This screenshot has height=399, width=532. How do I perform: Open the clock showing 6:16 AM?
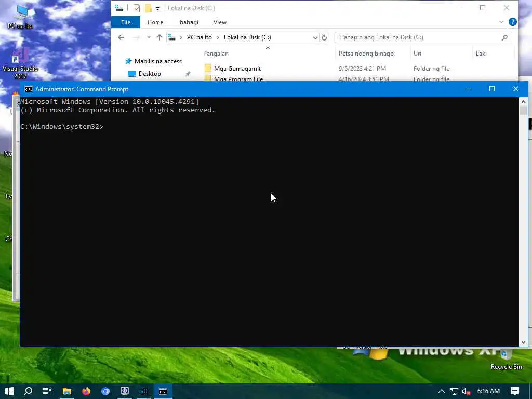pos(488,391)
